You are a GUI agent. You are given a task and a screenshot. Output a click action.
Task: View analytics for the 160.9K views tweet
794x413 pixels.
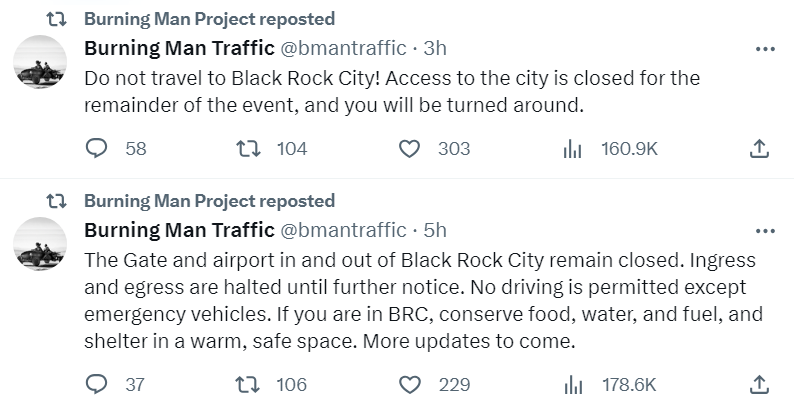[x=572, y=149]
